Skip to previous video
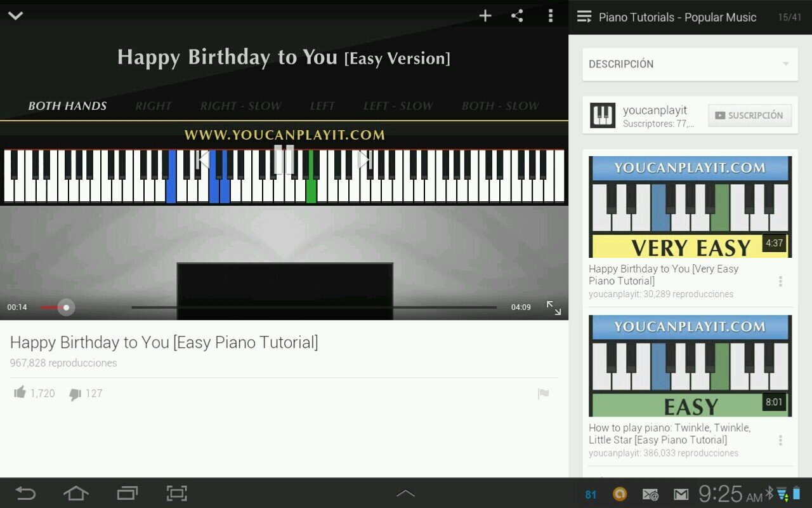Image resolution: width=812 pixels, height=508 pixels. 203,159
